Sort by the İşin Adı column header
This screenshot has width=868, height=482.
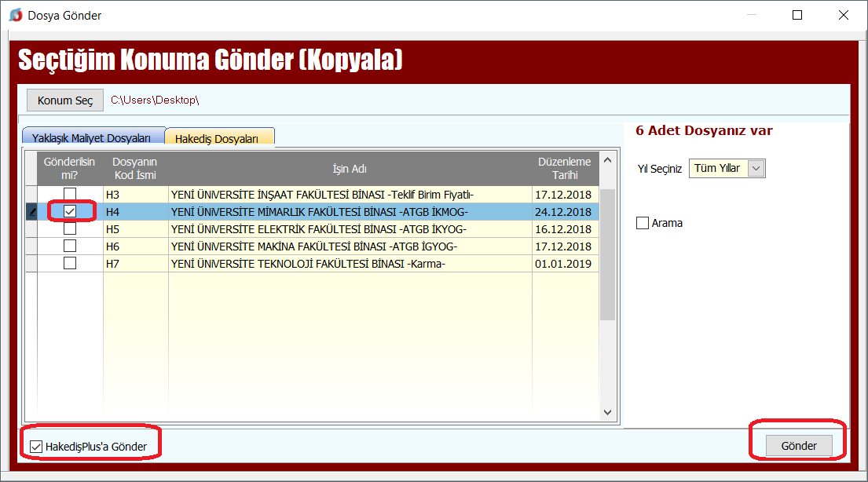pyautogui.click(x=350, y=169)
